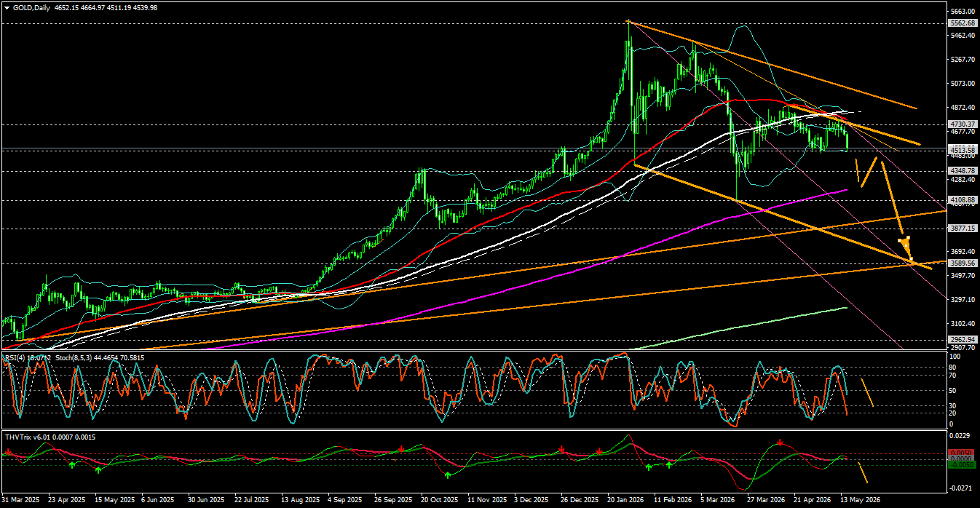Click the 3297.10 price axis tick

[963, 299]
